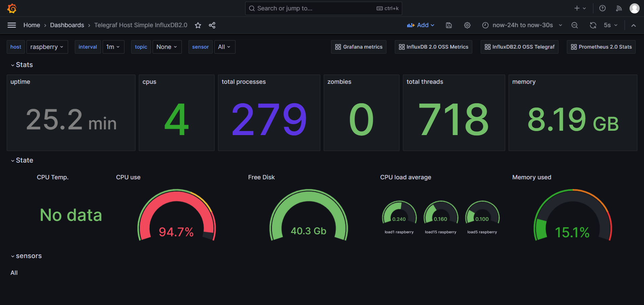Open the hamburger navigation menu
Image resolution: width=644 pixels, height=305 pixels.
pos(11,25)
